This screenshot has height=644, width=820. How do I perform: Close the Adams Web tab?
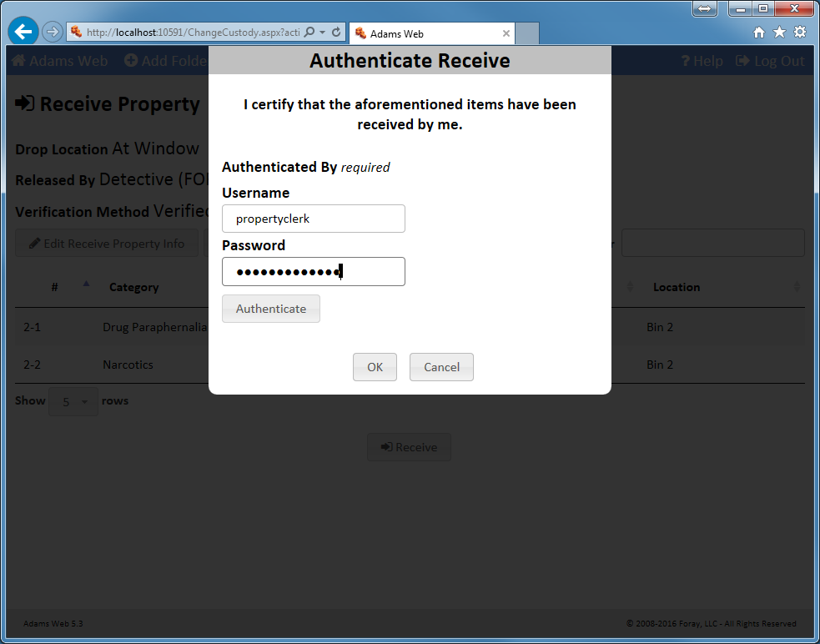506,34
